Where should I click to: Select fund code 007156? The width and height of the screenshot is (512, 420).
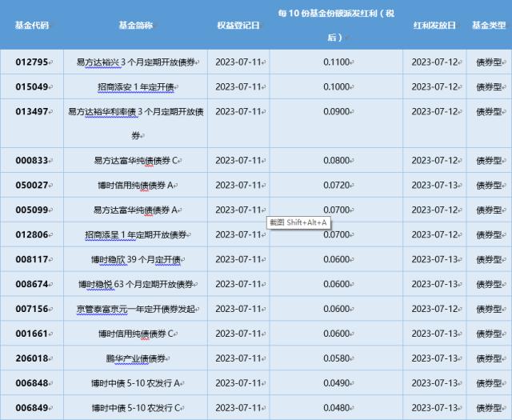[32, 309]
